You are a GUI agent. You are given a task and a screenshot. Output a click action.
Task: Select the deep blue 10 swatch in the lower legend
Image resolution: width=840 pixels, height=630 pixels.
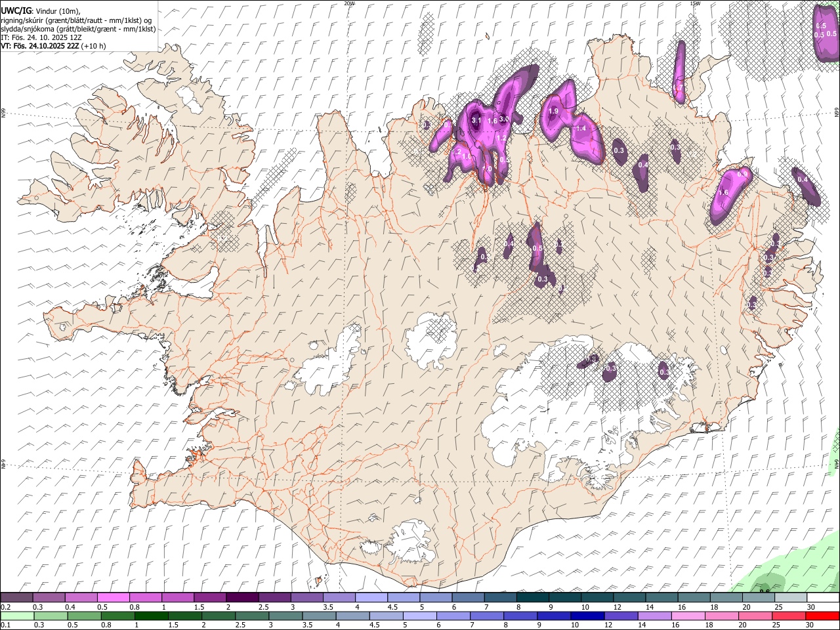588,616
